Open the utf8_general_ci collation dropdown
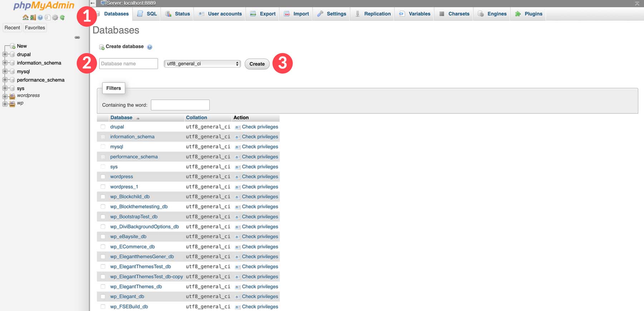Screen dimensions: 644x311 202,64
